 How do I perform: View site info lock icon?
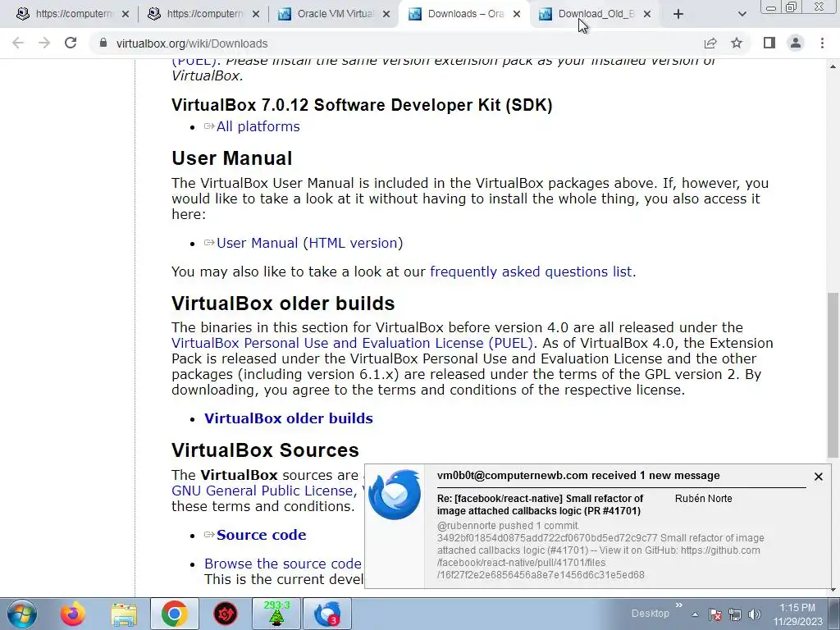pos(103,43)
